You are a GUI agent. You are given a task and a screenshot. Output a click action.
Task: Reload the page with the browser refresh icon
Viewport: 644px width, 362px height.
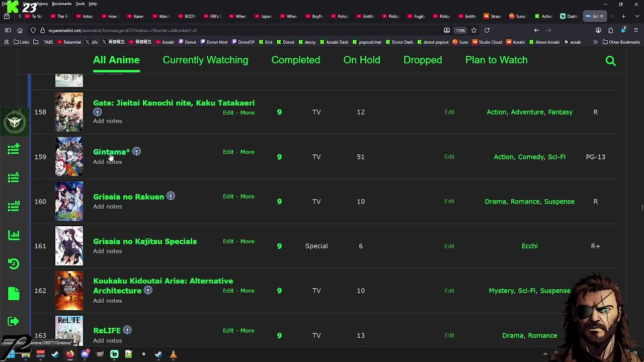(x=487, y=30)
